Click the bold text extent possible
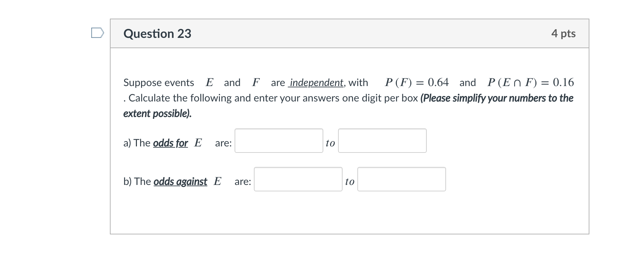644x253 pixels. click(157, 113)
